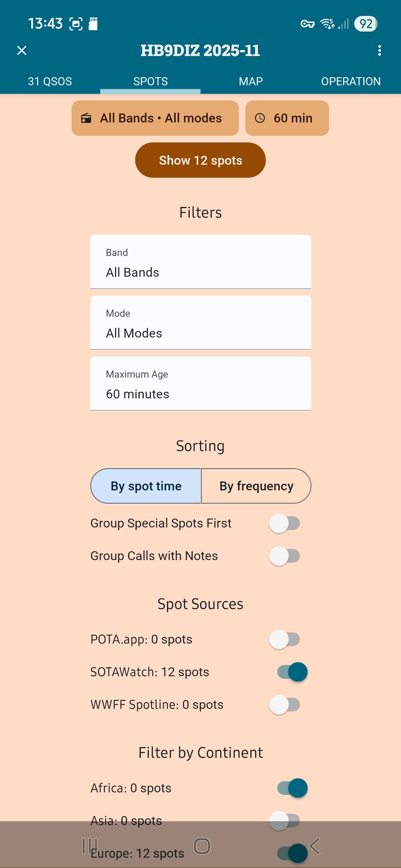Open the Mode filter dropdown

(200, 323)
